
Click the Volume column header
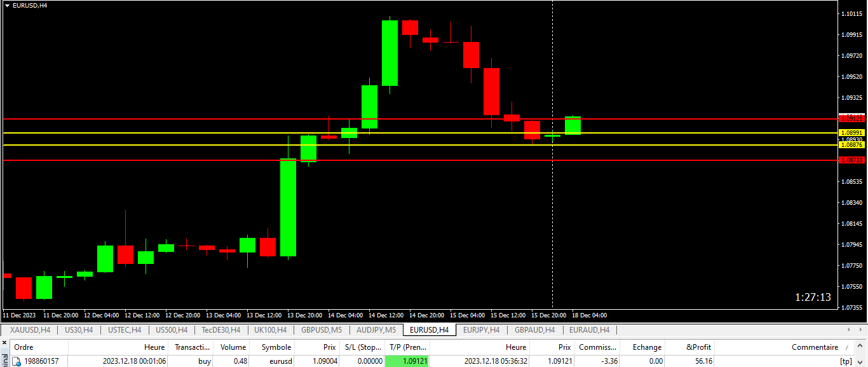tap(233, 347)
